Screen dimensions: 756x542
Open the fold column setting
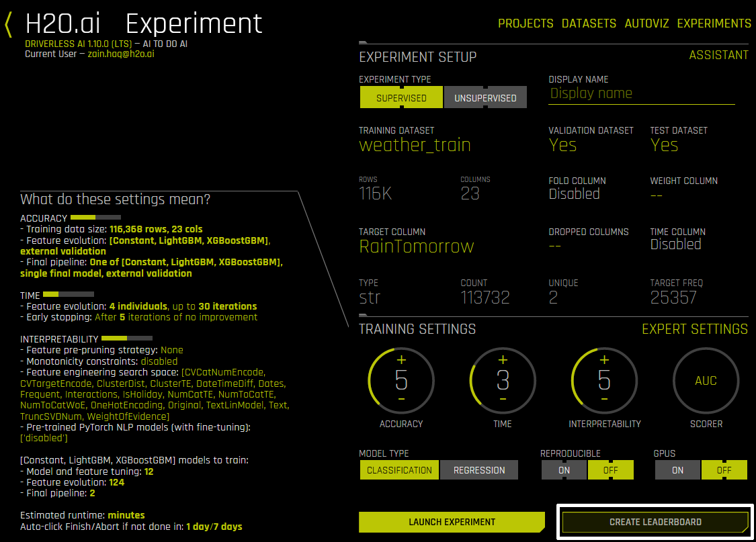click(575, 194)
